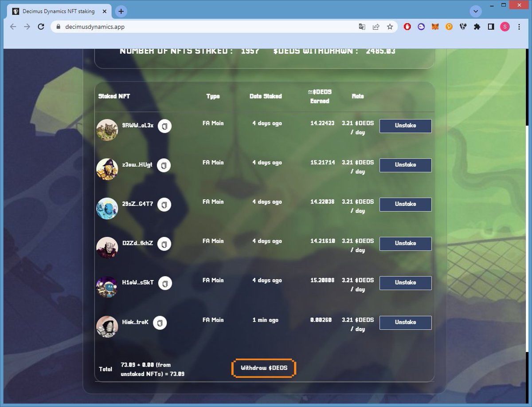Unstake the Hiek..treK NFT

click(405, 323)
